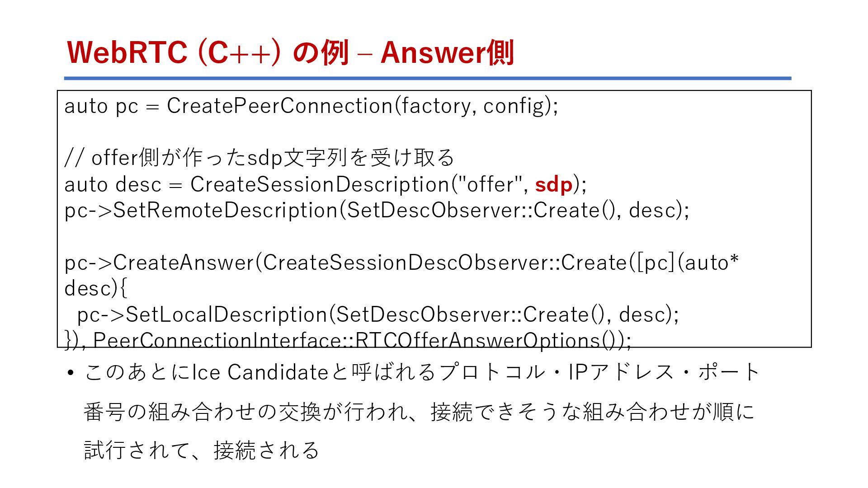The height and width of the screenshot is (488, 868).
Task: Click the bullet point before このあとに
Action: tap(70, 373)
